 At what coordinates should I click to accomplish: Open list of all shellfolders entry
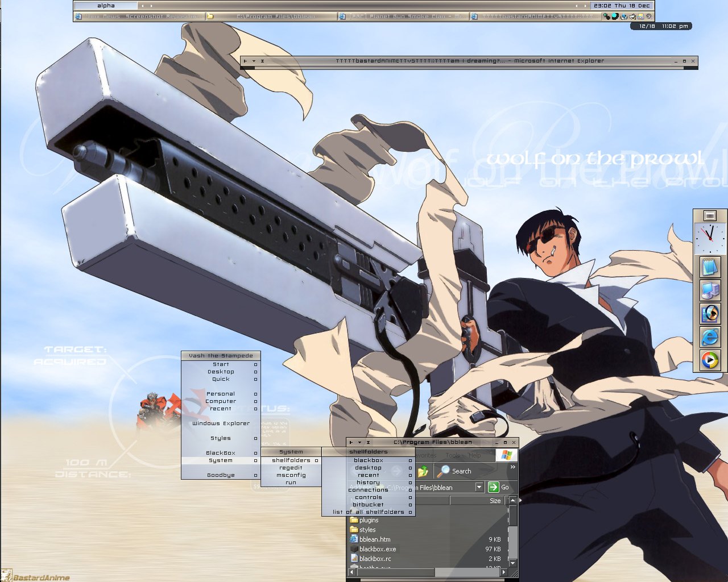tap(369, 512)
